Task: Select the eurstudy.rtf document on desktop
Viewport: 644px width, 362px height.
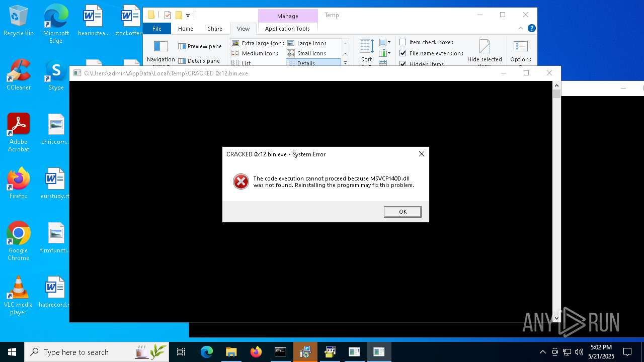Action: tap(56, 184)
